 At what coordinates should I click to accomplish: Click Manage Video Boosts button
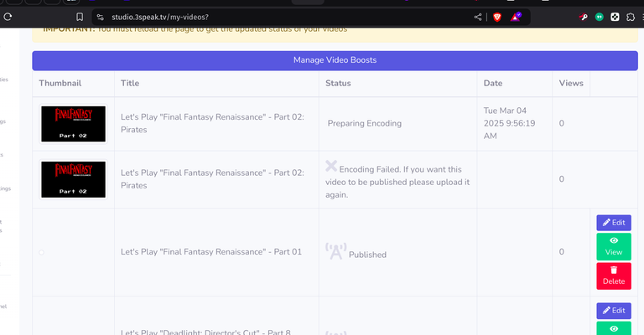coord(335,60)
